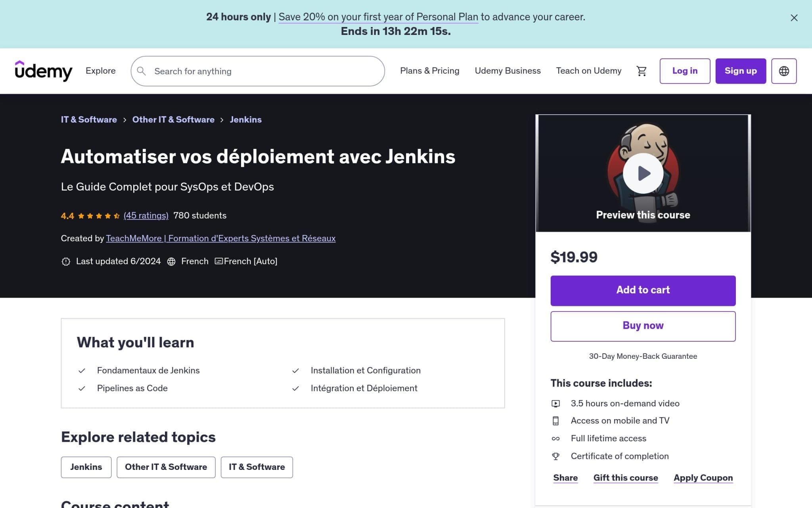Click the Buy now button
812x508 pixels.
643,326
